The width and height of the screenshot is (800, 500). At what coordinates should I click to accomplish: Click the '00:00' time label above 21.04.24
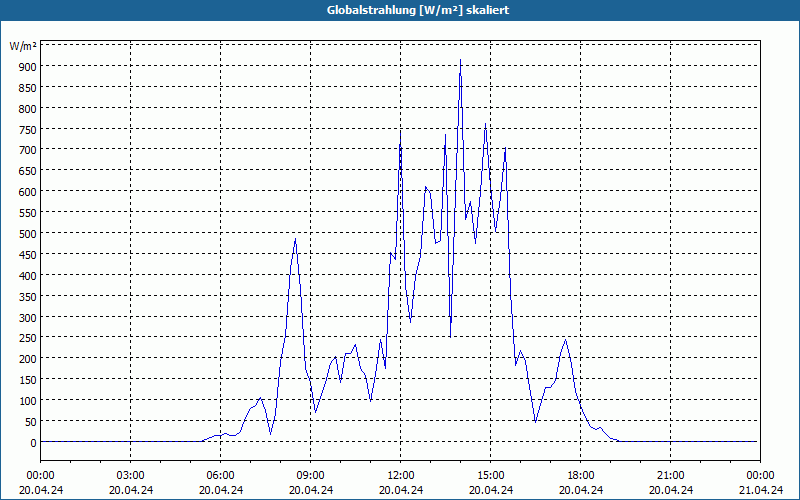[760, 476]
